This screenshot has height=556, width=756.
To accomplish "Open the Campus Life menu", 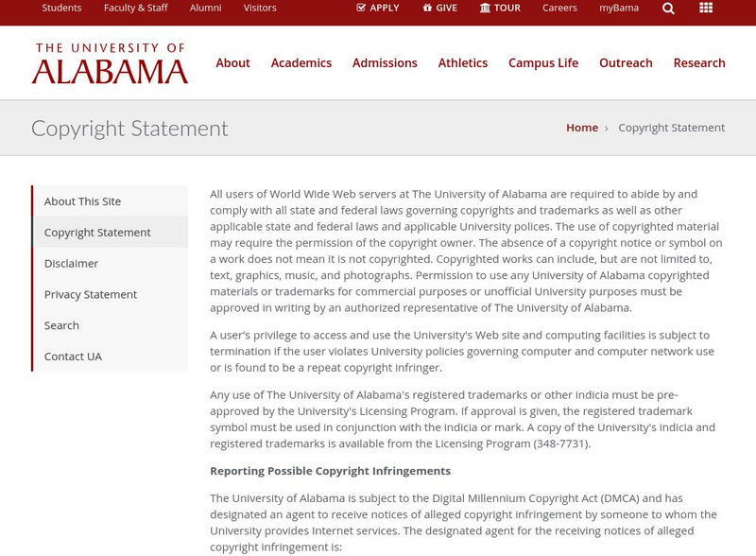I will (x=543, y=63).
